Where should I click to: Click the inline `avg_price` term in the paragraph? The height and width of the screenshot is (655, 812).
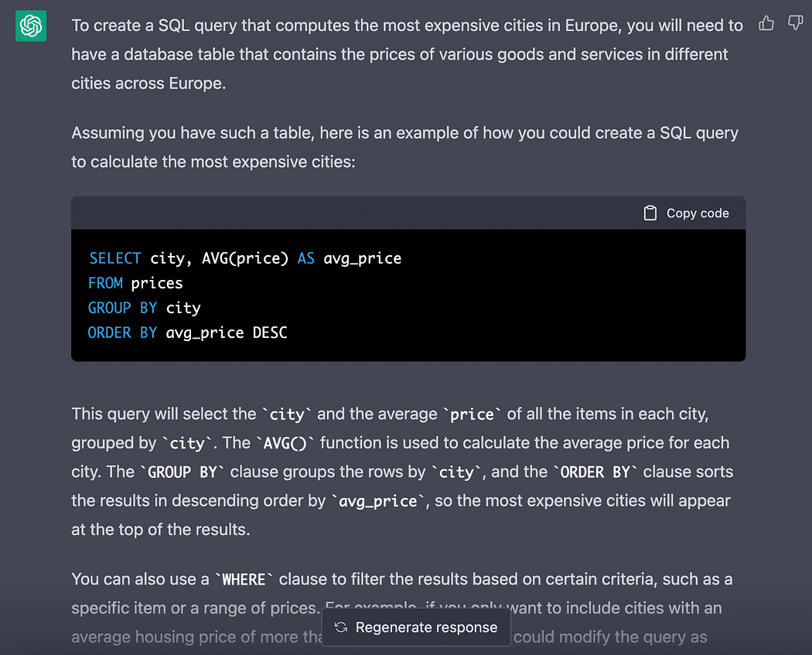(379, 501)
